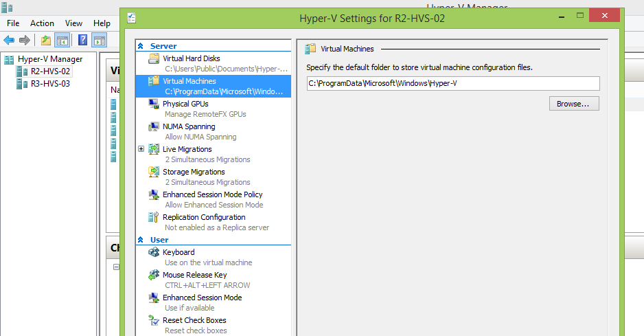The image size is (644, 336).
Task: Click the Keyboard settings icon
Action: point(154,251)
